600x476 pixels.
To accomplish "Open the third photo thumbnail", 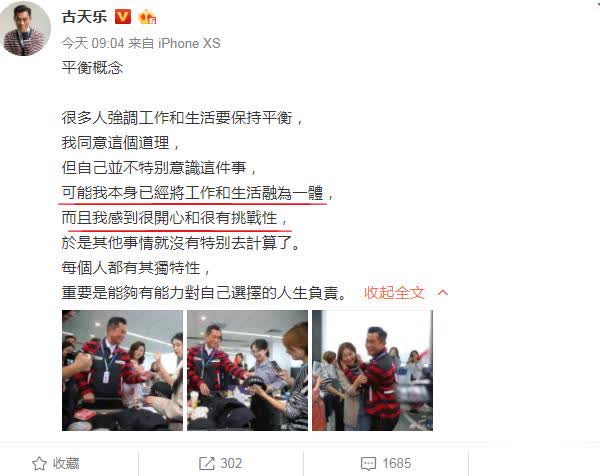I will [x=373, y=370].
